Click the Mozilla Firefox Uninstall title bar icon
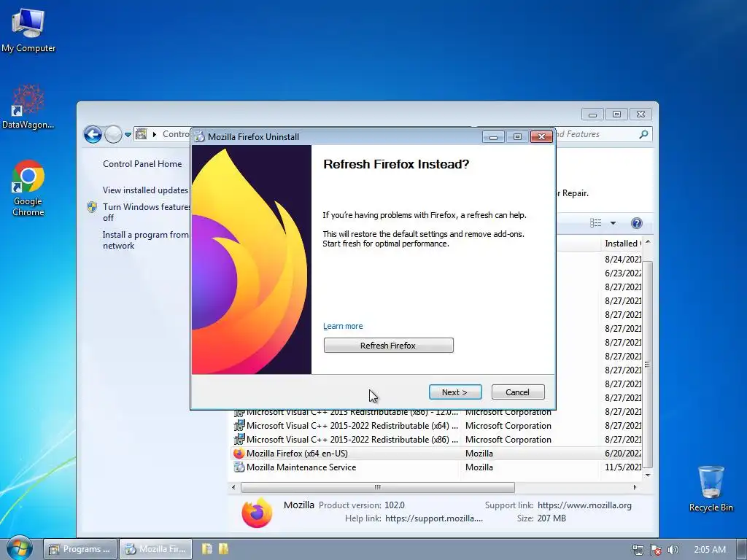This screenshot has width=747, height=560. pos(200,136)
